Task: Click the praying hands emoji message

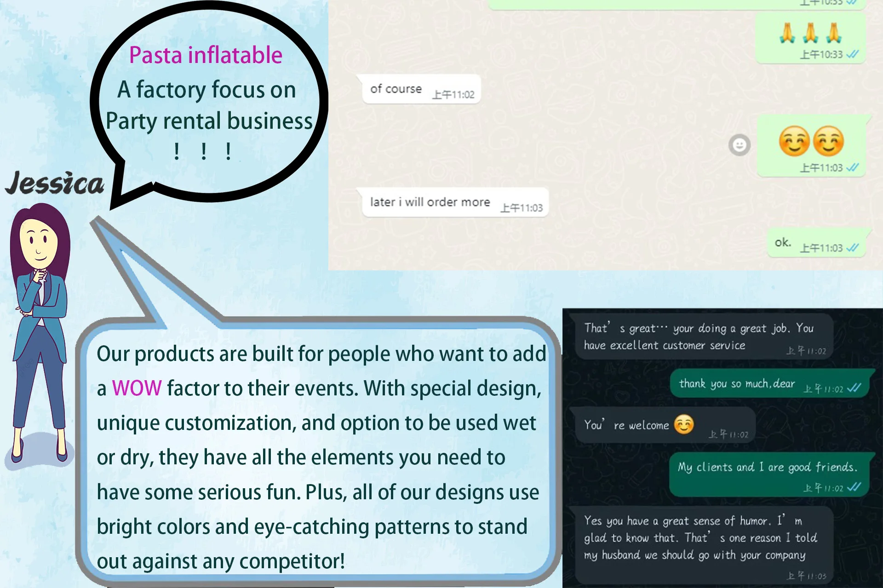Action: pos(810,33)
